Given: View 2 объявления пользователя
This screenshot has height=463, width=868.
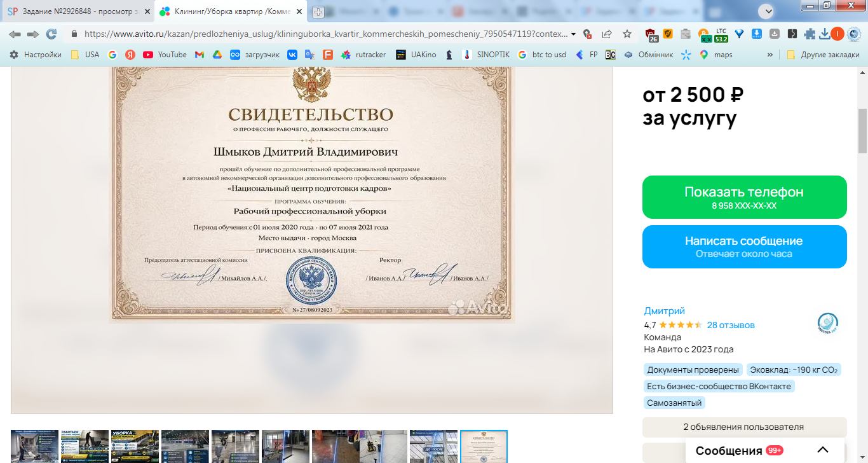Looking at the screenshot, I should coord(744,427).
